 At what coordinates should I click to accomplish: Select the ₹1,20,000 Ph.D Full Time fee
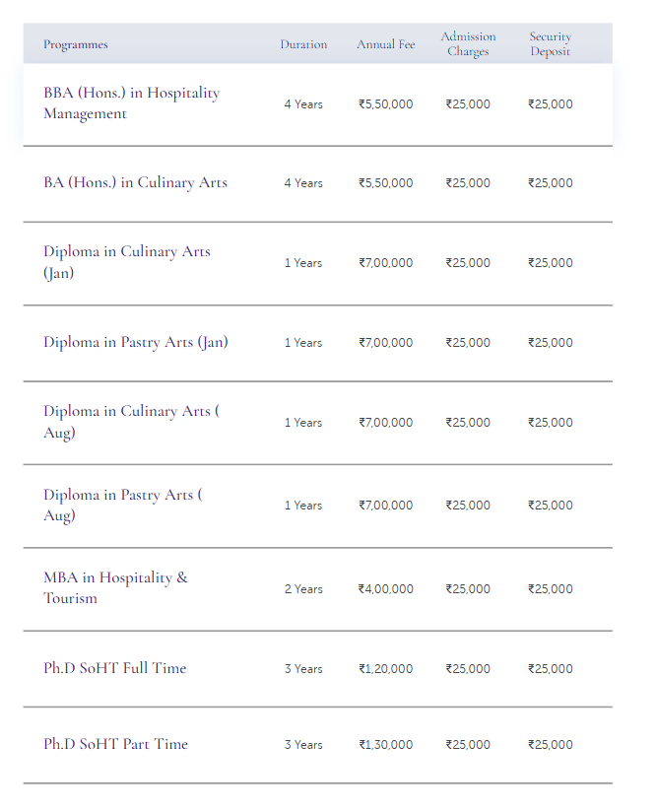[x=386, y=669]
